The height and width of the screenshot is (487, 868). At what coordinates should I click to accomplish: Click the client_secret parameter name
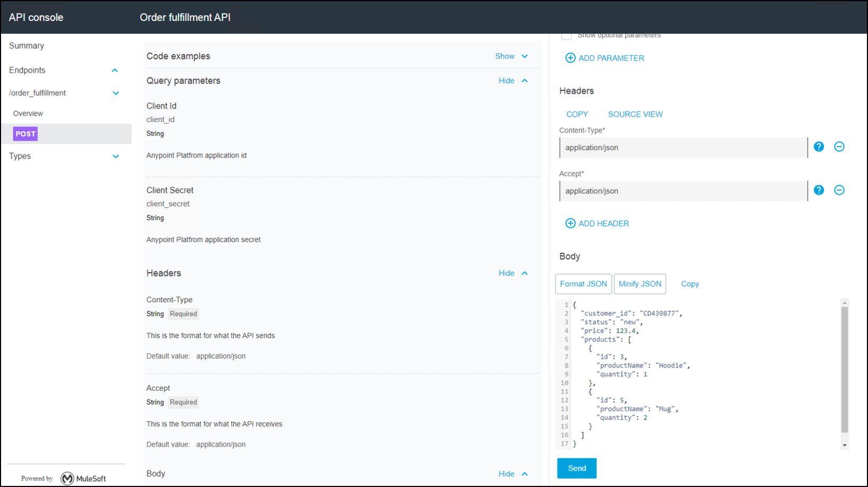click(x=168, y=204)
